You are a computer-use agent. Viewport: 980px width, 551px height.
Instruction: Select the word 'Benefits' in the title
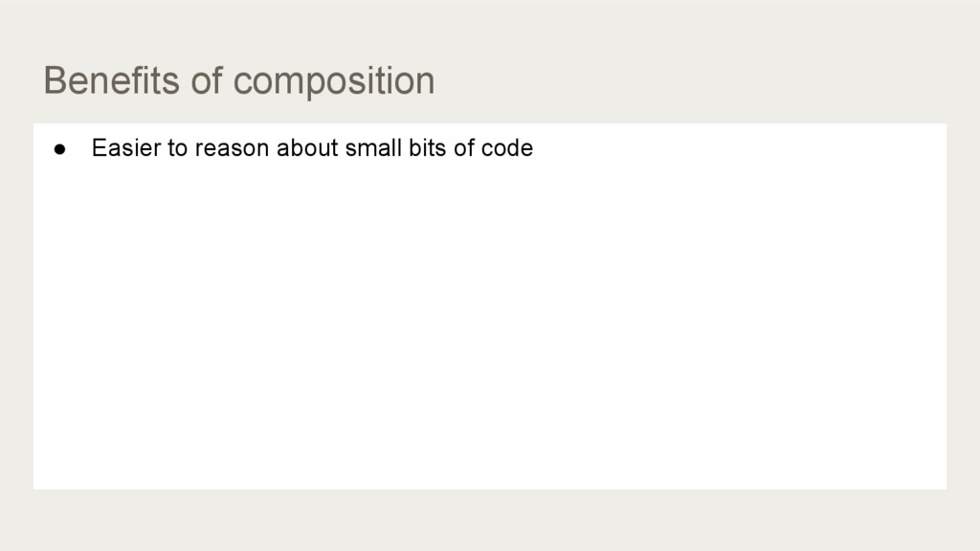pyautogui.click(x=111, y=80)
